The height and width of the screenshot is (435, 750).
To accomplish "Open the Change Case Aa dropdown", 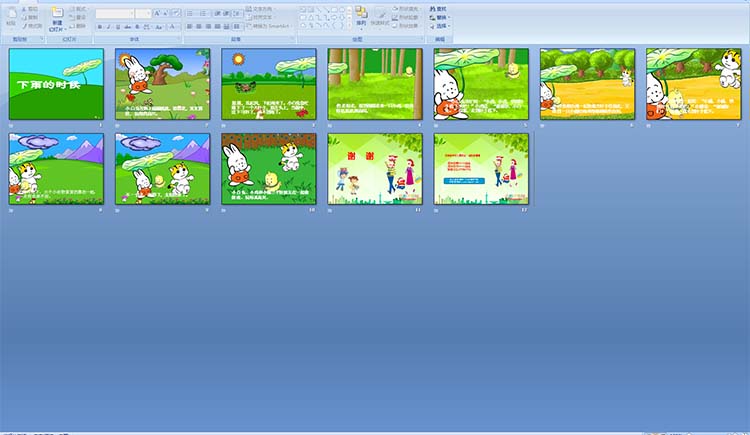I will pos(159,27).
